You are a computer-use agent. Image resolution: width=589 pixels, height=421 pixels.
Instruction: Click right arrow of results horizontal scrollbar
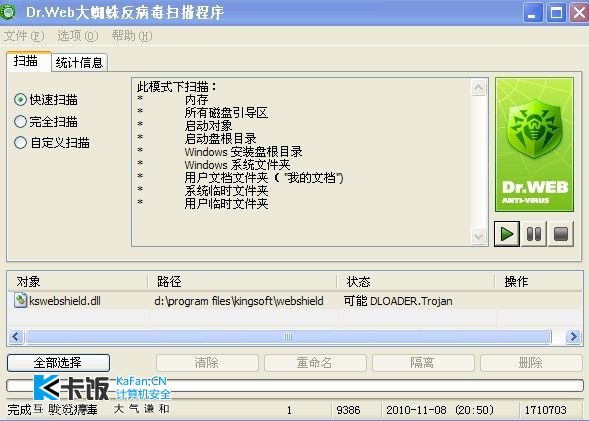[x=574, y=336]
